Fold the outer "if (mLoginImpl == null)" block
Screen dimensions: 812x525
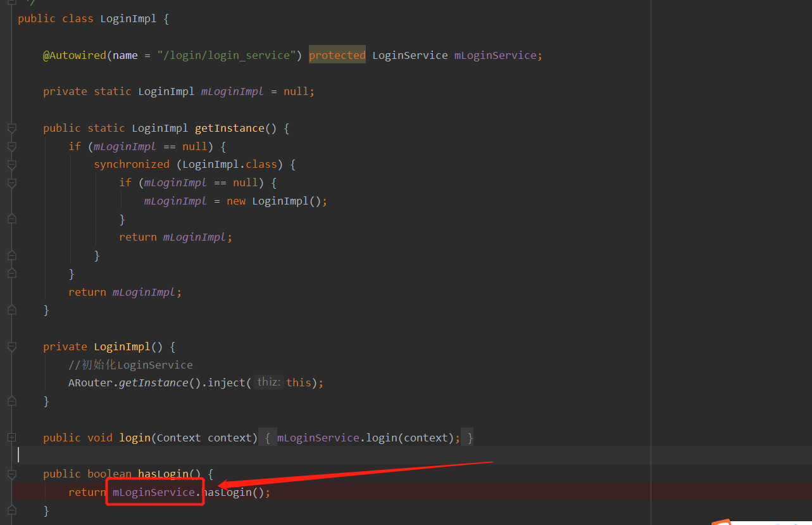click(11, 146)
